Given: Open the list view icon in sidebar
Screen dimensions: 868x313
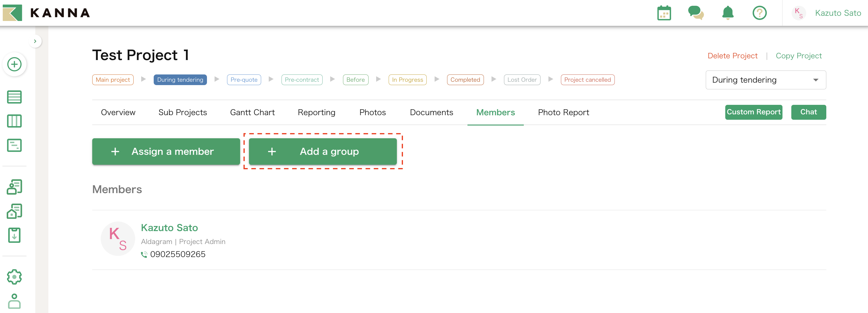Looking at the screenshot, I should [x=14, y=97].
